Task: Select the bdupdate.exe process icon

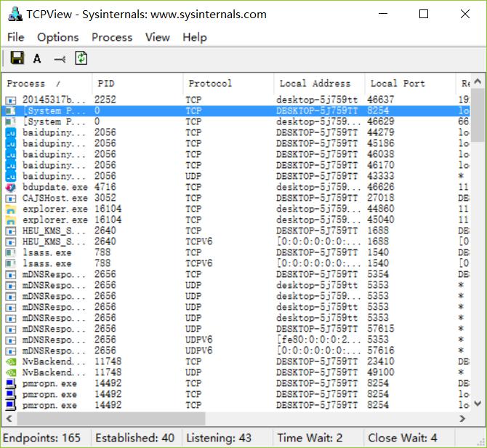Action: coord(11,188)
